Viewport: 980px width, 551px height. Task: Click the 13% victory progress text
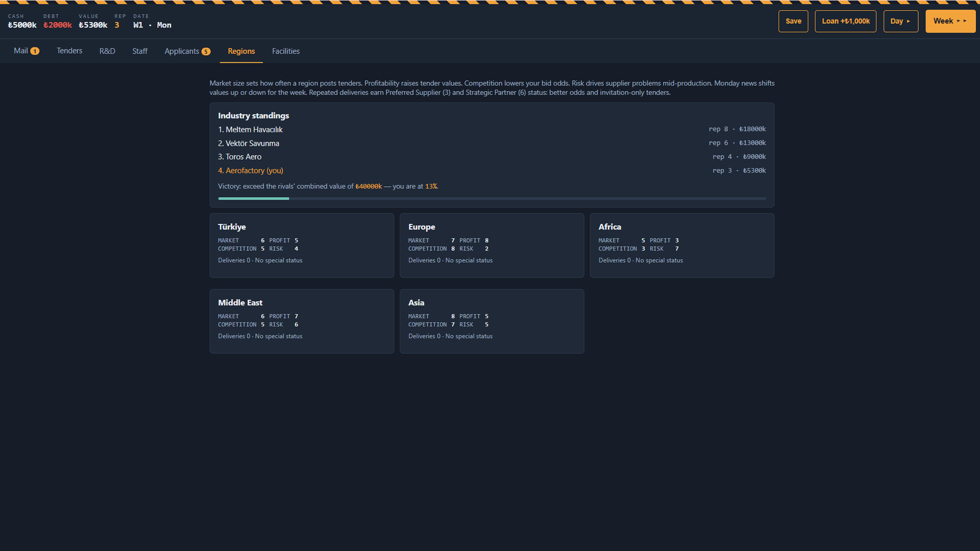point(431,186)
